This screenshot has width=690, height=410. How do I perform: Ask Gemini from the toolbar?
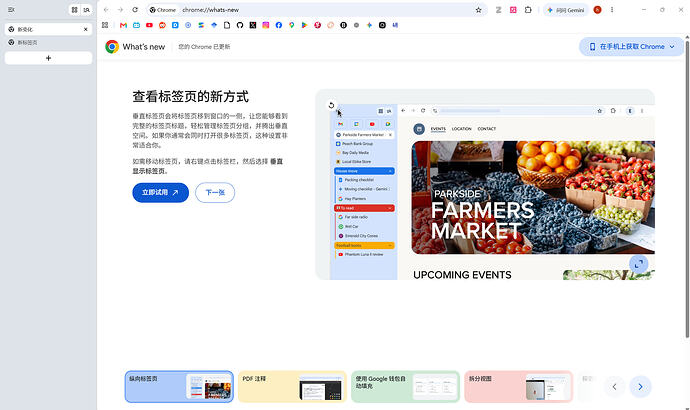pos(566,10)
